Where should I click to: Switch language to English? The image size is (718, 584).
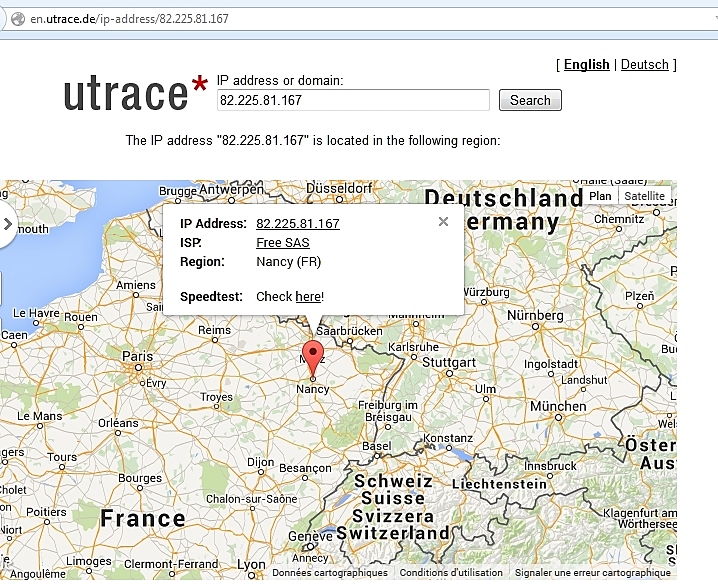(586, 65)
